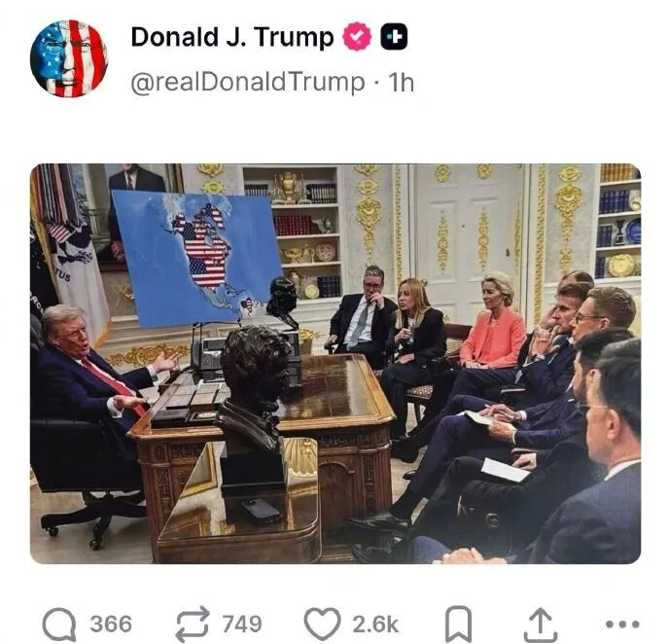This screenshot has width=668, height=644.
Task: Click the flag-patterned map inside the photo
Action: tap(198, 257)
